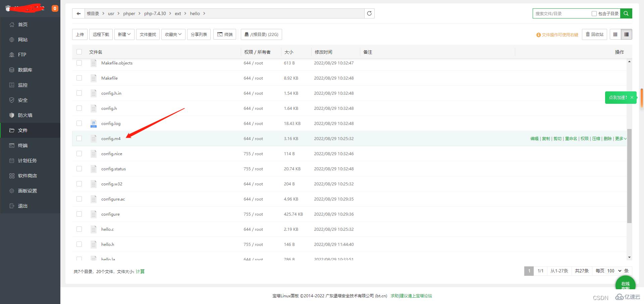Click the hello.h file icon
Viewport: 644px width, 304px height.
94,245
